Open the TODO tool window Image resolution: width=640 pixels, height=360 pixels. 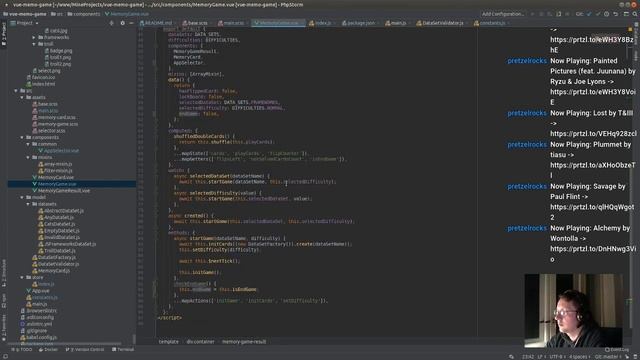click(22, 350)
